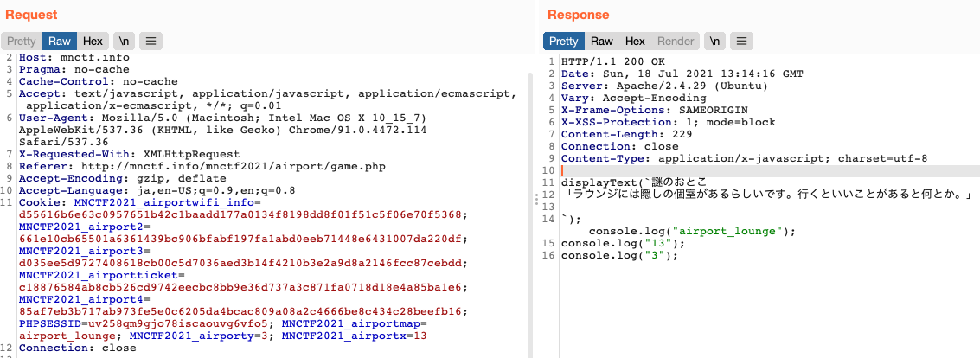Click Vary: Accept-Encoding header
980x358 pixels.
click(x=634, y=98)
